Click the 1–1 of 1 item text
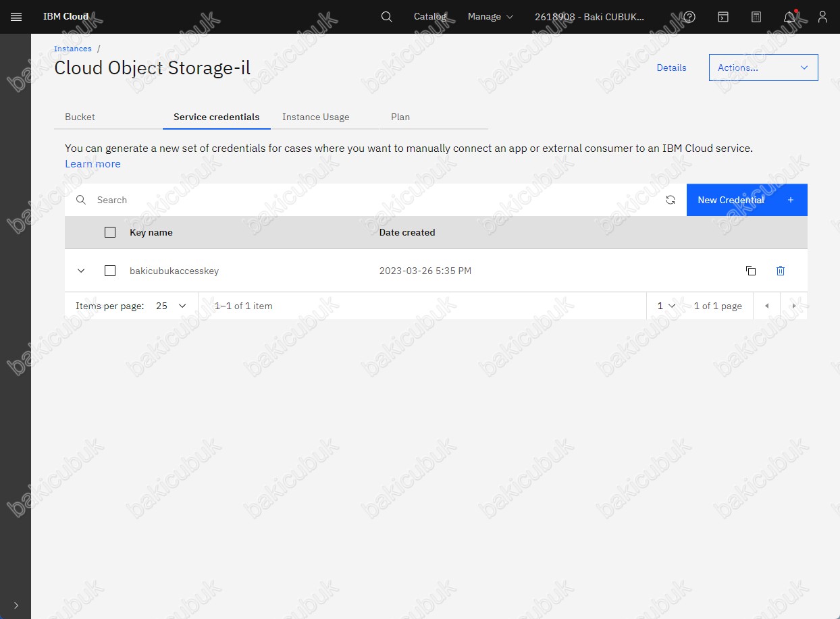 point(244,306)
